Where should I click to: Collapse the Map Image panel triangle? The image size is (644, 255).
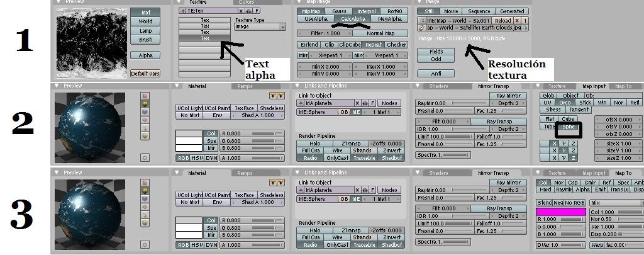click(299, 2)
